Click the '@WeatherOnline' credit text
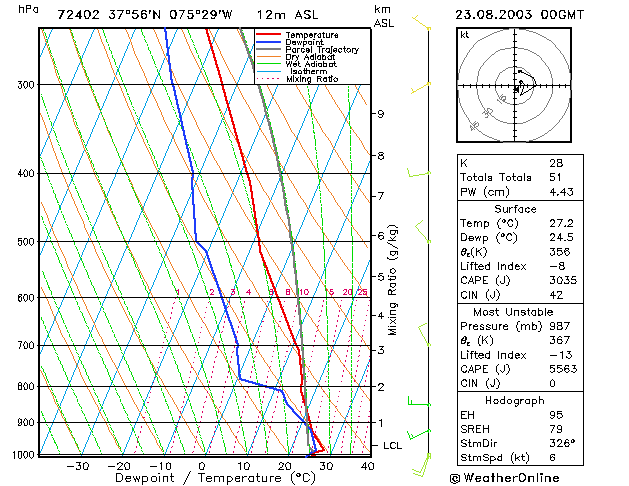 (504, 478)
